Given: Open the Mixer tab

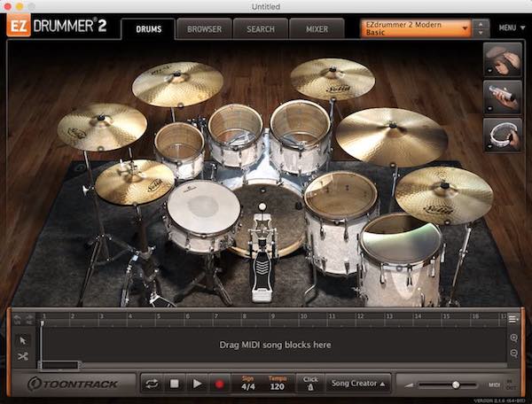Looking at the screenshot, I should point(317,29).
